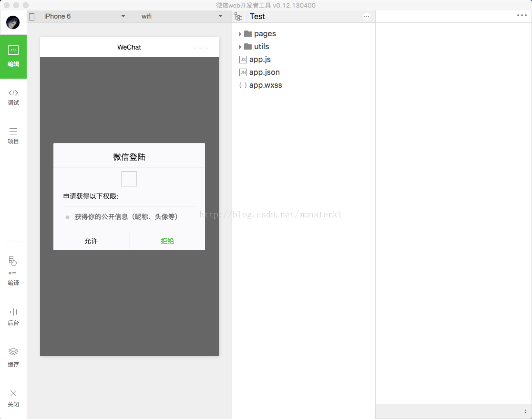Image resolution: width=532 pixels, height=419 pixels.
Task: Open the Test project more options menu
Action: pyautogui.click(x=367, y=17)
